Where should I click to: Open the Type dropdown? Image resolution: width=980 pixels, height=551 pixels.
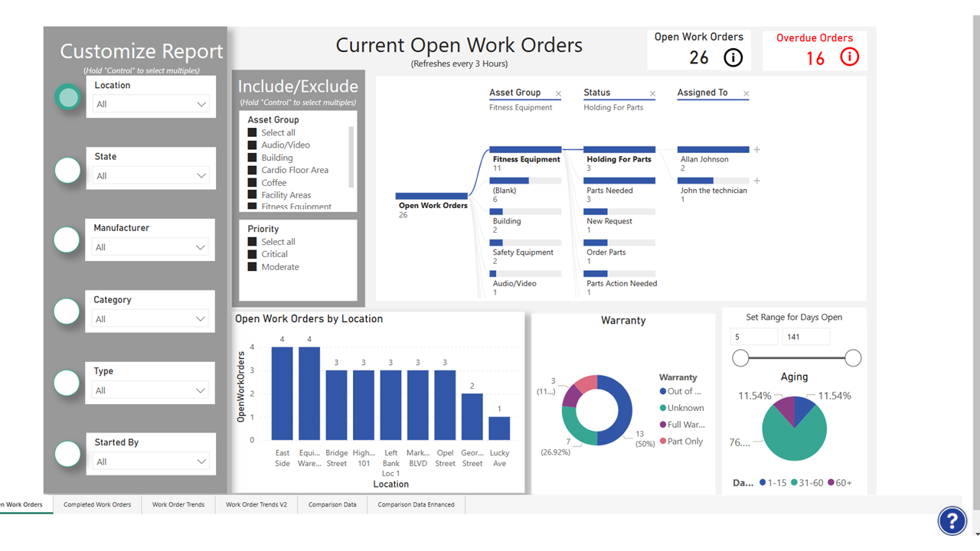[x=151, y=390]
